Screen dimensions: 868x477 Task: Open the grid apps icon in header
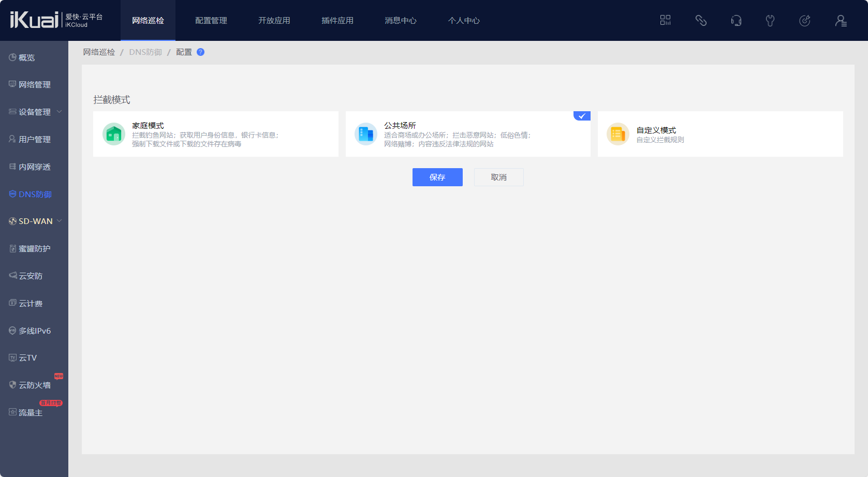point(666,20)
